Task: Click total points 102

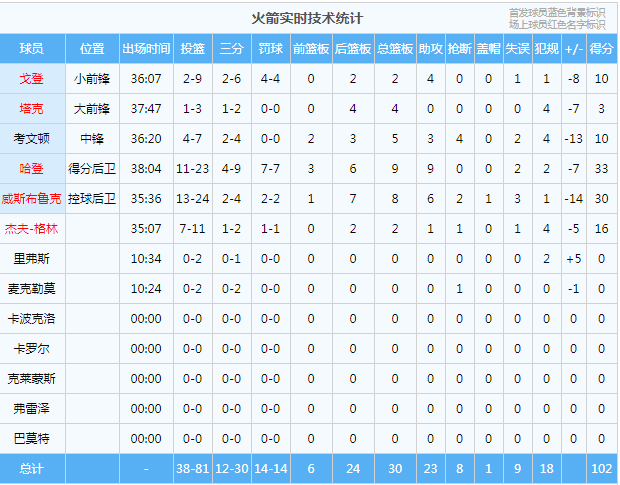Action: 601,469
